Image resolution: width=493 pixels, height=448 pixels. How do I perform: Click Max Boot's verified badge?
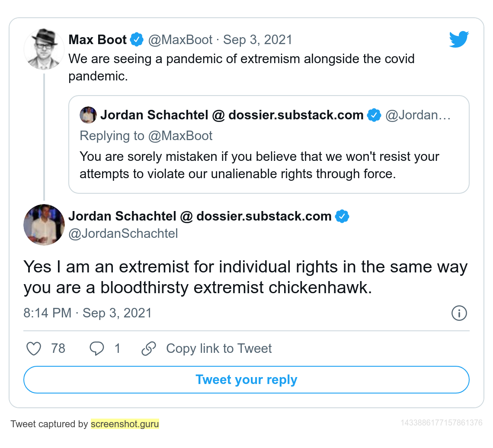137,40
